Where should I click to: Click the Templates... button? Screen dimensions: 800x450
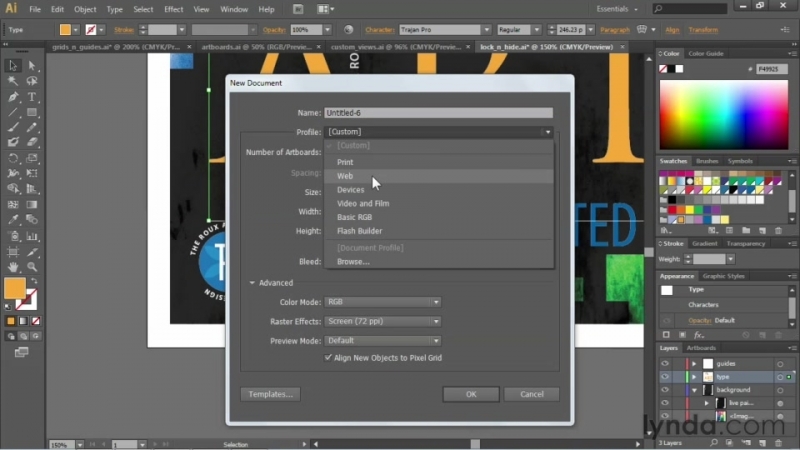pyautogui.click(x=270, y=394)
